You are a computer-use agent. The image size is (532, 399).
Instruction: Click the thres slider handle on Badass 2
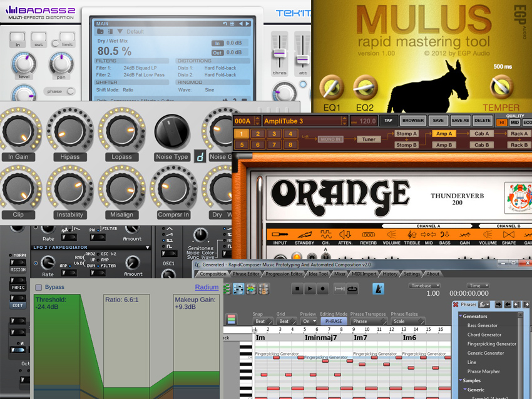(280, 53)
